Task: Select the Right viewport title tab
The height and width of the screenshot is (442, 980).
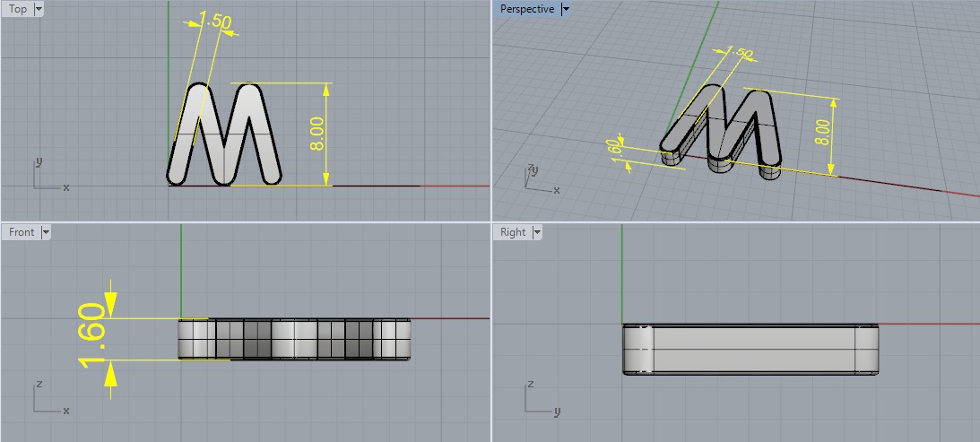Action: pos(513,232)
